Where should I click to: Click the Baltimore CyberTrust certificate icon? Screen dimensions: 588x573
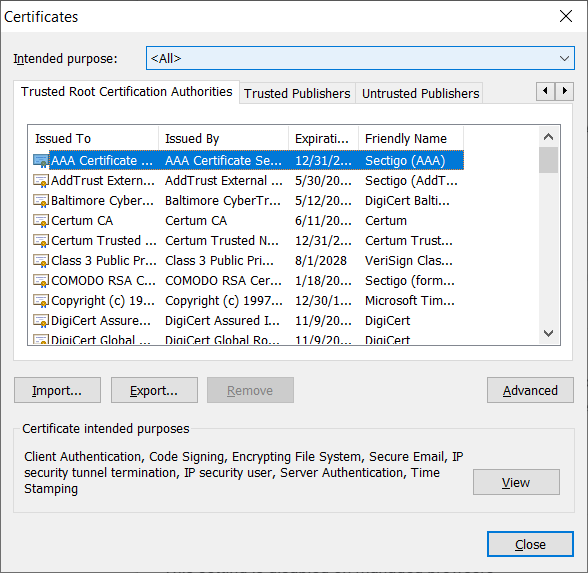tap(40, 201)
